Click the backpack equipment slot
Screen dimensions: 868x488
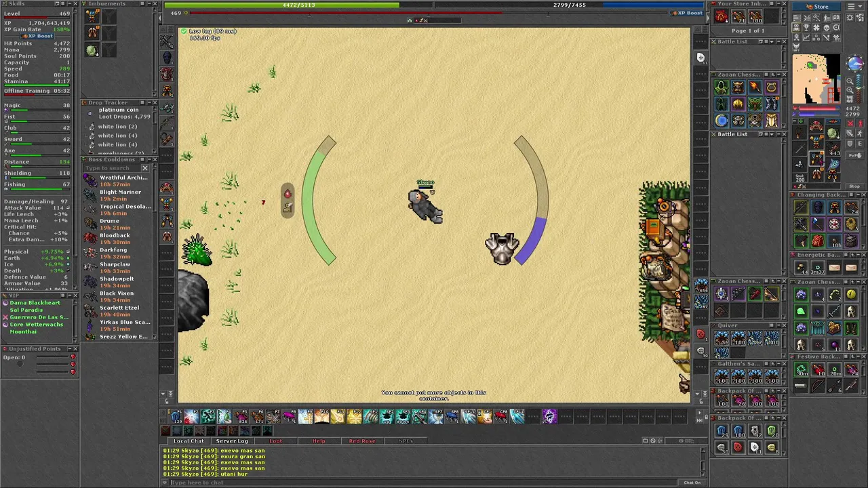tap(833, 133)
